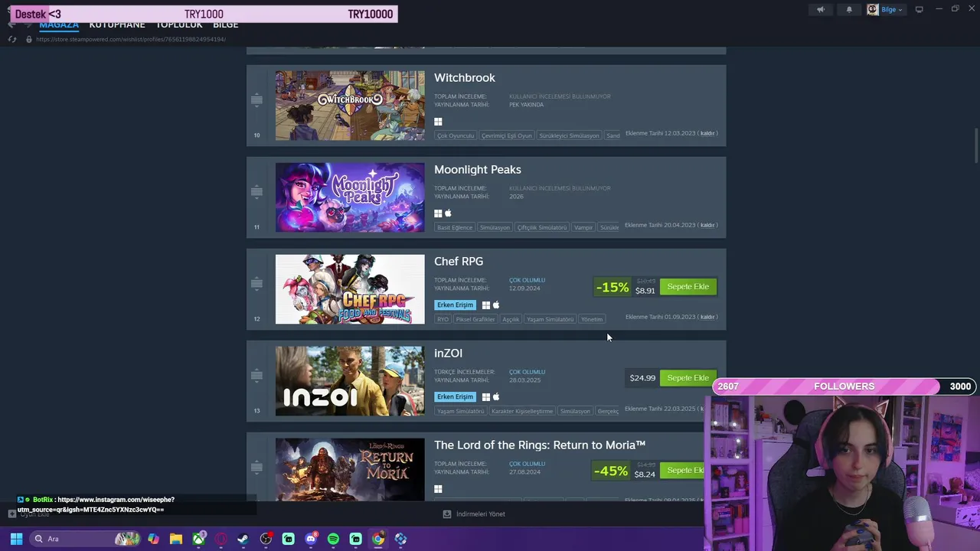The image size is (980, 551).
Task: Open the Xbox app from the taskbar
Action: [x=198, y=539]
